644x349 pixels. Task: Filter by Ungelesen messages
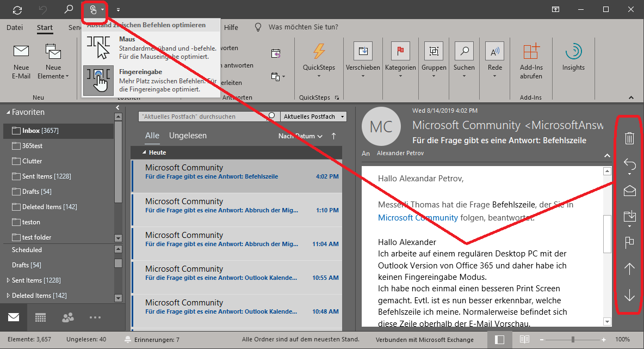pyautogui.click(x=188, y=136)
